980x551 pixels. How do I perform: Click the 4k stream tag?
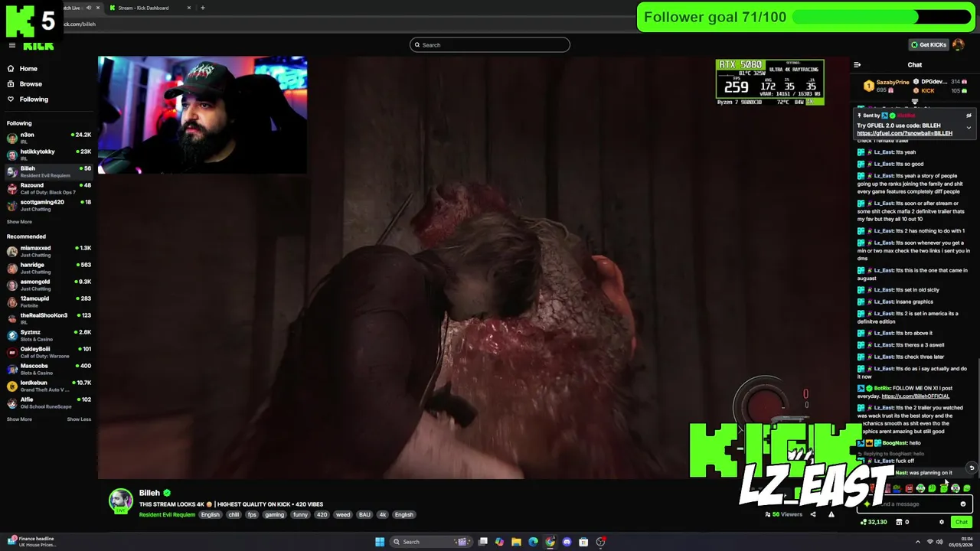[382, 515]
